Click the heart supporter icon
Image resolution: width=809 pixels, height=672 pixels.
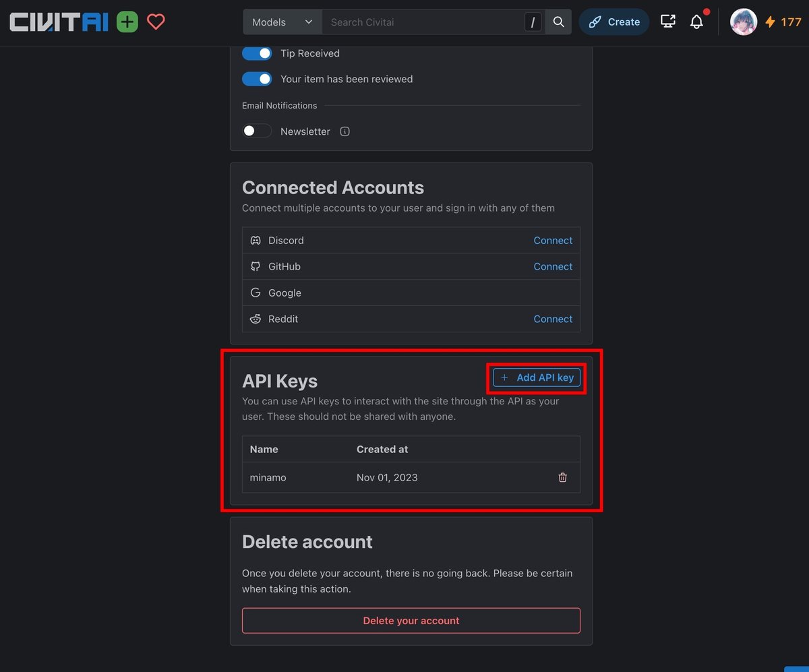pyautogui.click(x=155, y=22)
